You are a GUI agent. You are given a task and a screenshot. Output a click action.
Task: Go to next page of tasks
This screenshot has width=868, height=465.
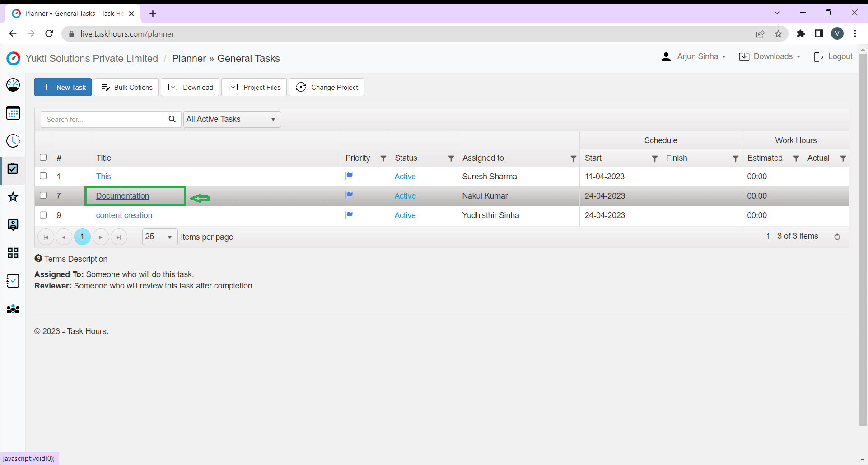101,237
